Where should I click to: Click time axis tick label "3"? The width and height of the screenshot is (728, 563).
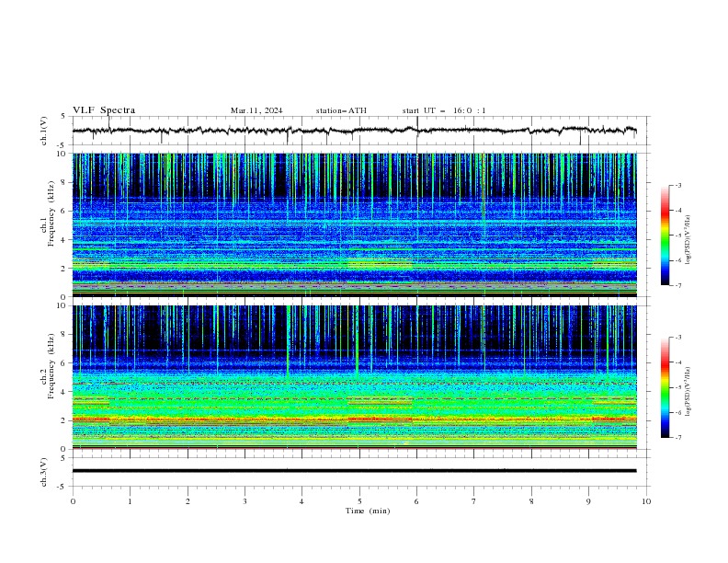coord(245,501)
